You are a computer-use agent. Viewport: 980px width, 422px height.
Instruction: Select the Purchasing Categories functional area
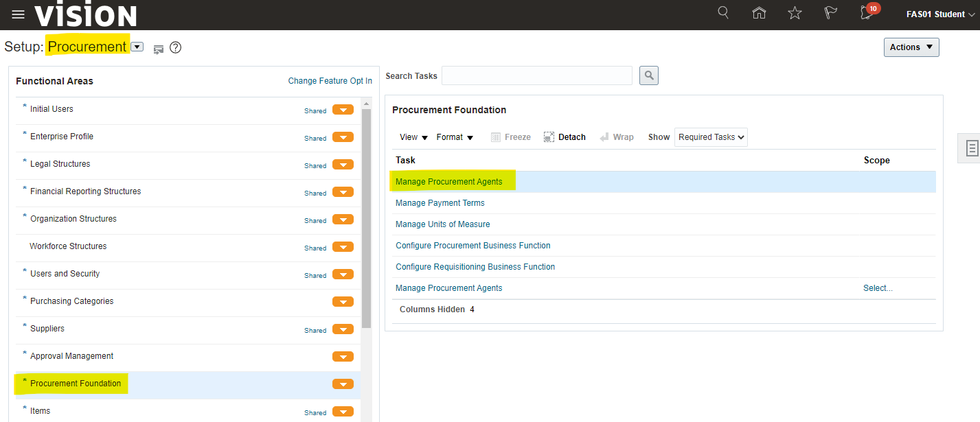click(72, 301)
